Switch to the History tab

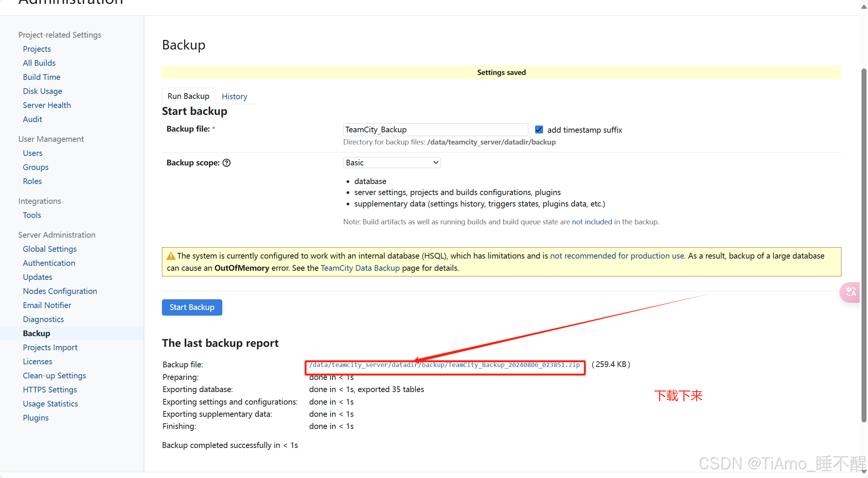coord(234,97)
